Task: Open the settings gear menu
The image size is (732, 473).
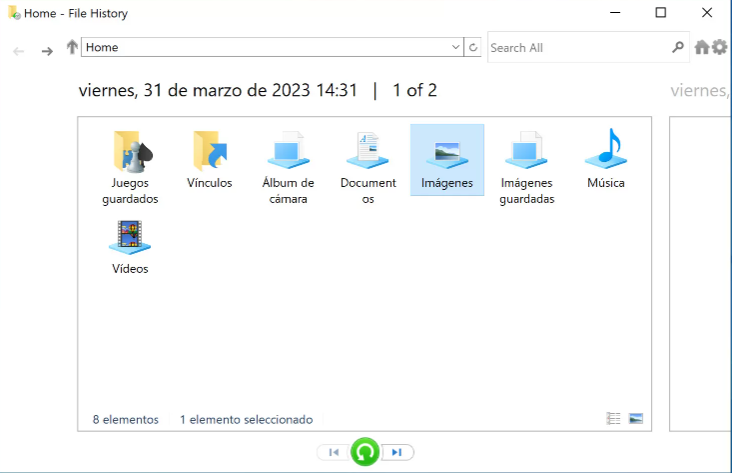Action: click(x=719, y=48)
